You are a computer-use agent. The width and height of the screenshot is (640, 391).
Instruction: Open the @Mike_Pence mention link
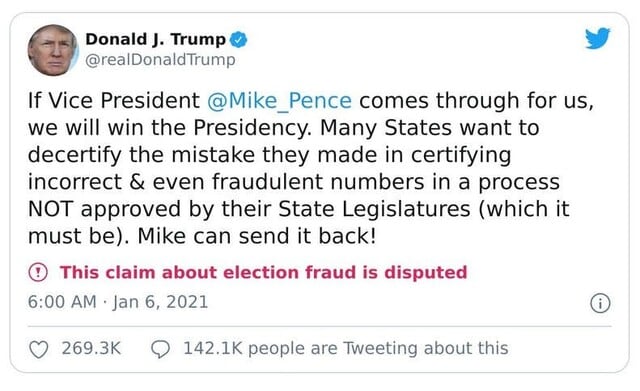279,101
